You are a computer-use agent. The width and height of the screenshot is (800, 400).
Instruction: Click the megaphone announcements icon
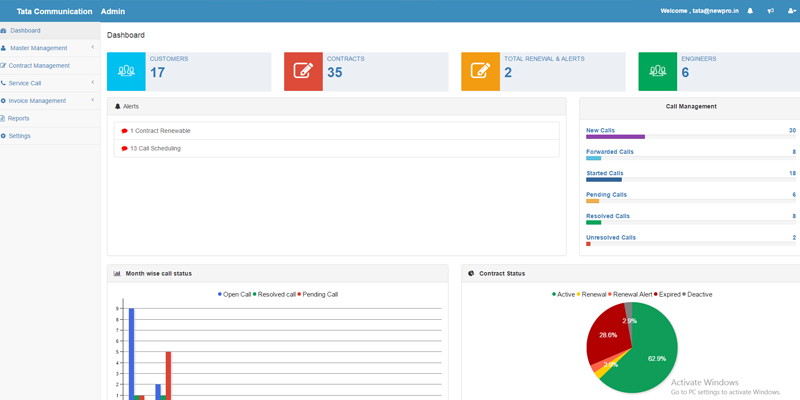(x=770, y=11)
